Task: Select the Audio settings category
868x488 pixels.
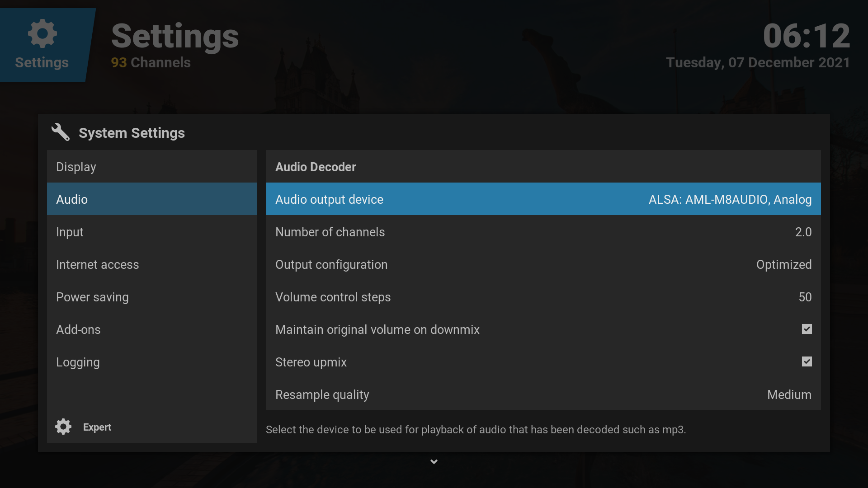Action: click(x=152, y=199)
